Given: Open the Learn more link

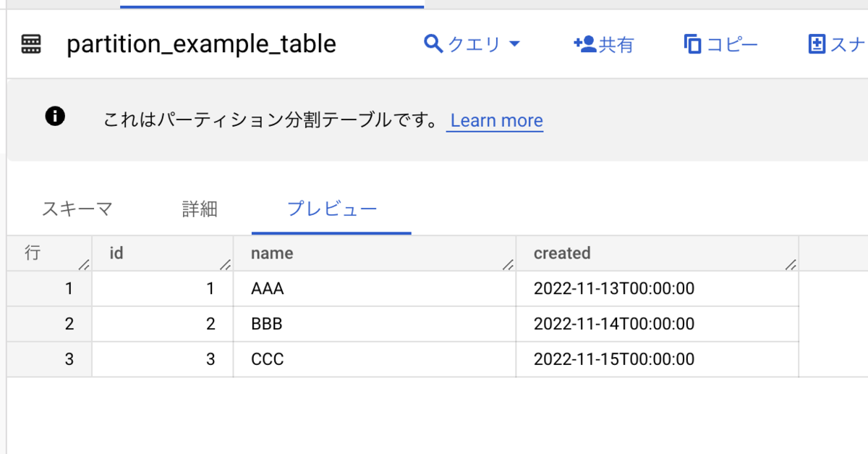Looking at the screenshot, I should [x=495, y=121].
